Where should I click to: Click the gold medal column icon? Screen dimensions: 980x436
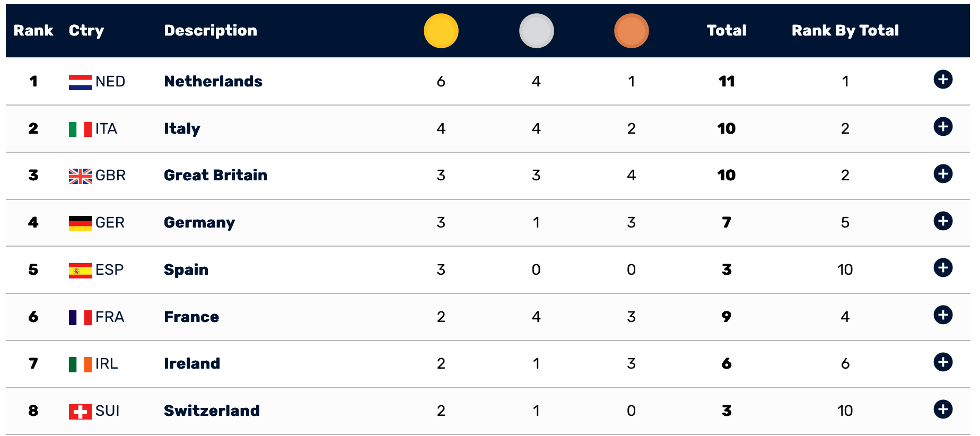click(441, 31)
